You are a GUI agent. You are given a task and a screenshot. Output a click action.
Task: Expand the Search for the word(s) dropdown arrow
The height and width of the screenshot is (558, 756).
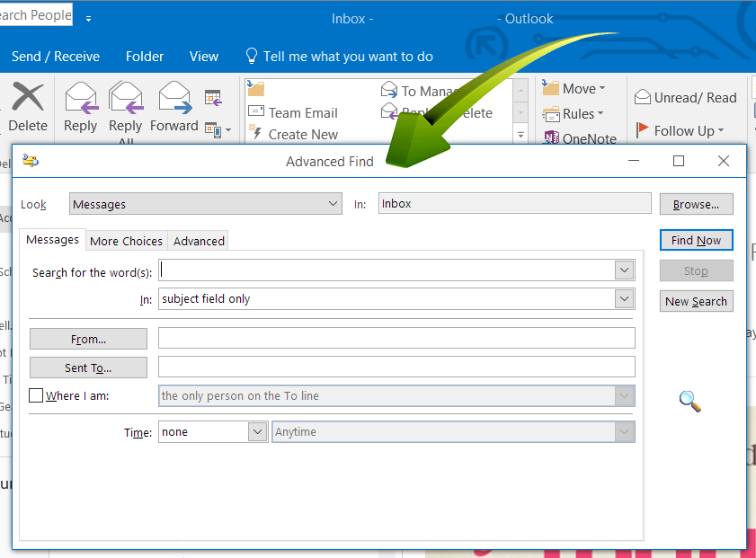(x=625, y=270)
